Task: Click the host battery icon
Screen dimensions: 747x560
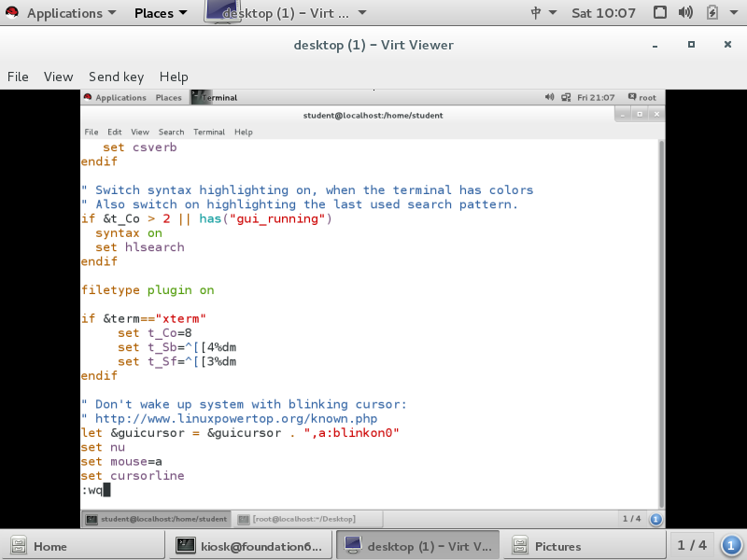Action: [712, 12]
